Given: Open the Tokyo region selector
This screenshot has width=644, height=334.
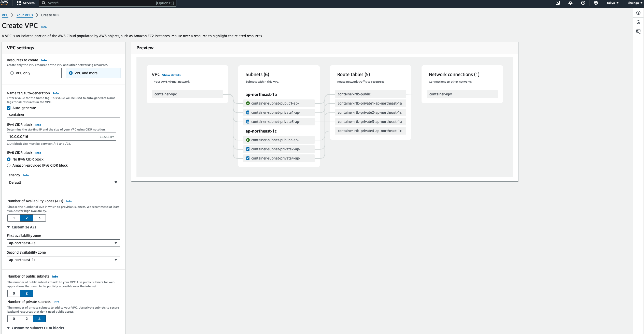Looking at the screenshot, I should (x=612, y=3).
